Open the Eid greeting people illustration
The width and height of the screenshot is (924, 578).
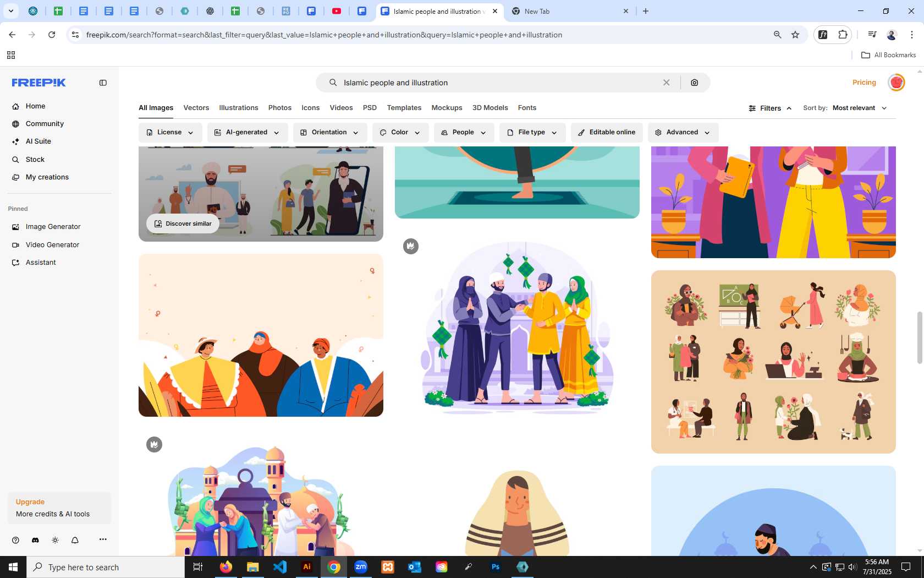coord(517,328)
